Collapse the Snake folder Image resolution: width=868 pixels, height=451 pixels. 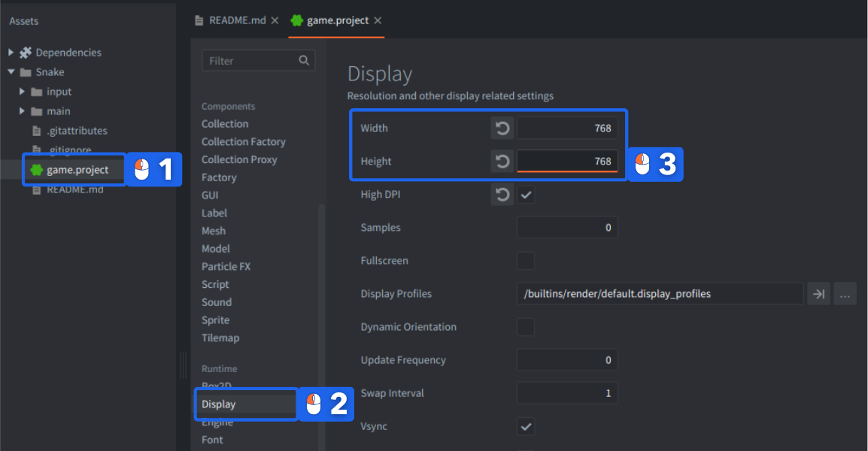point(11,72)
